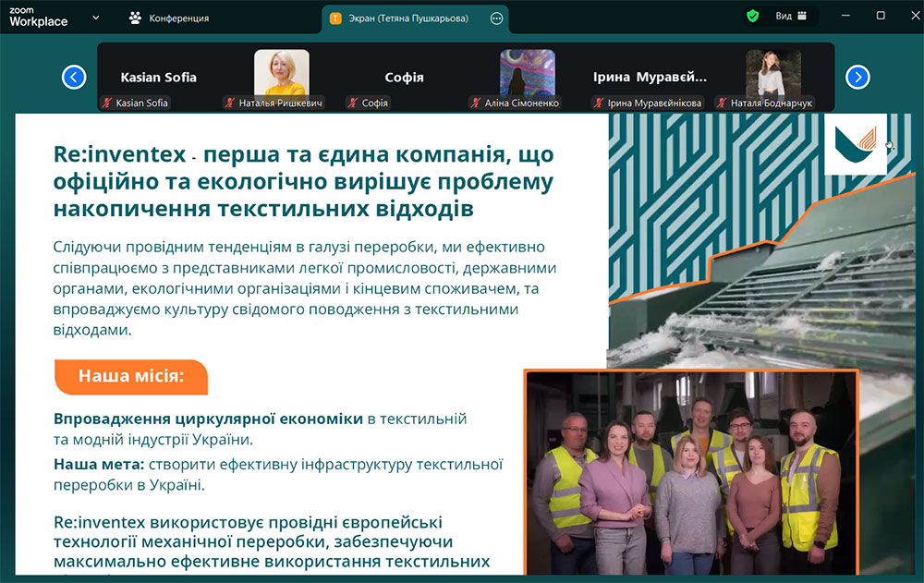This screenshot has height=583, width=924.
Task: Click the orange Наша місія label
Action: point(131,376)
